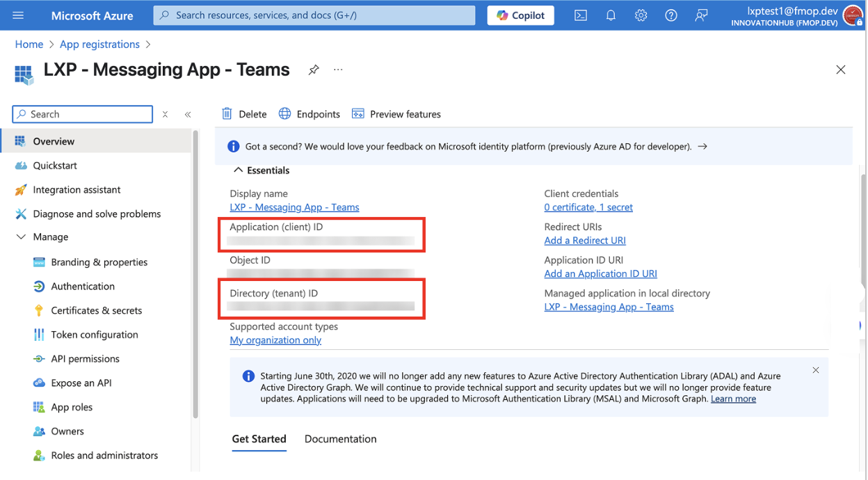Click the Copilot button
Viewport: 868px width, 480px height.
point(521,15)
